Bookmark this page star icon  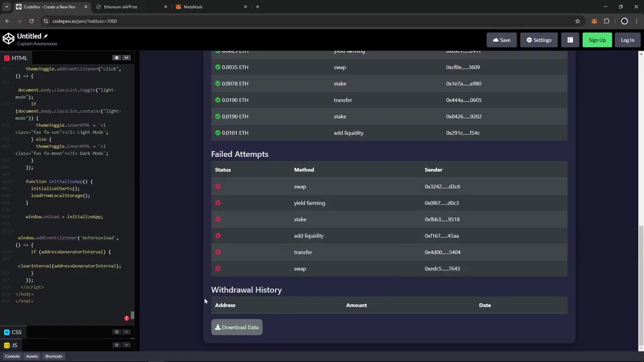tap(578, 21)
